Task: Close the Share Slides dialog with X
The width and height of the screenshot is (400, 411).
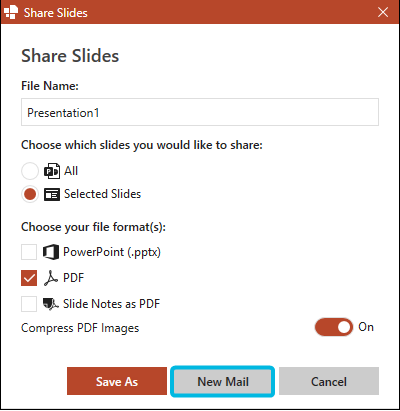Action: (x=383, y=12)
